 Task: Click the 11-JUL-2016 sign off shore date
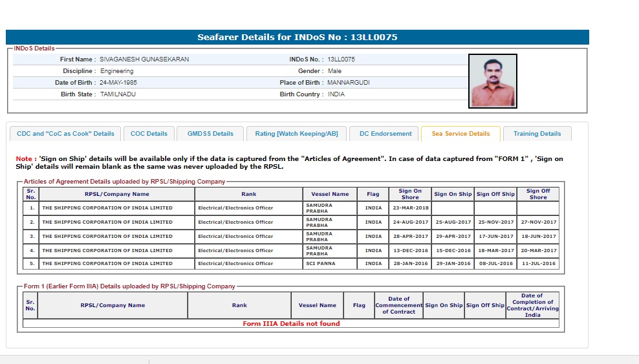[538, 264]
